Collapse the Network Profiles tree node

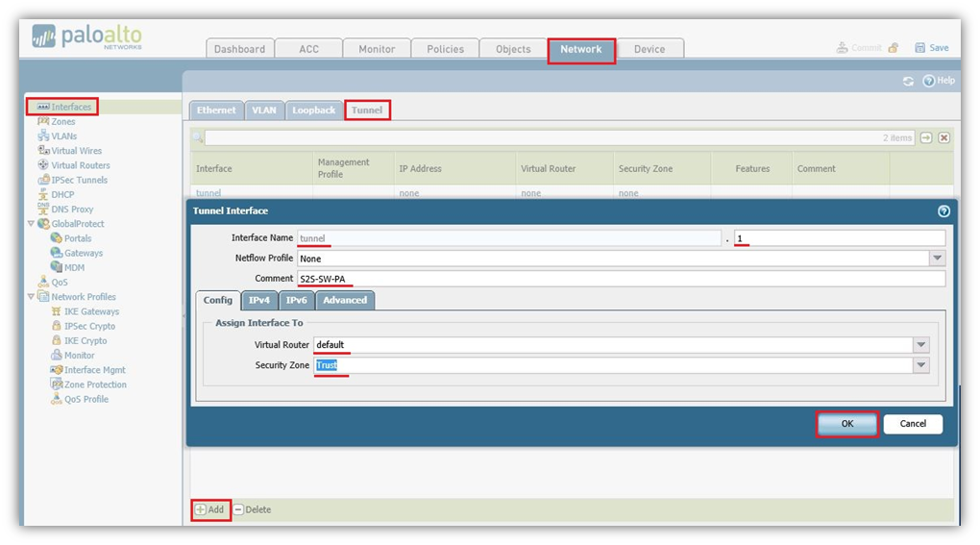coord(31,297)
